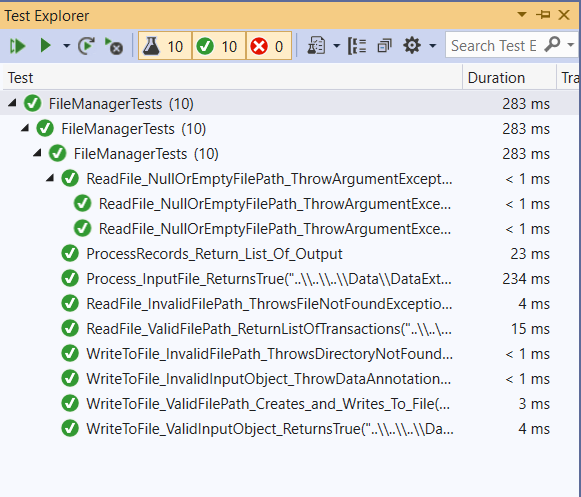Select WriteToFile_ValidInputObject_ReturnsTrue test
581x497 pixels.
coord(289,429)
